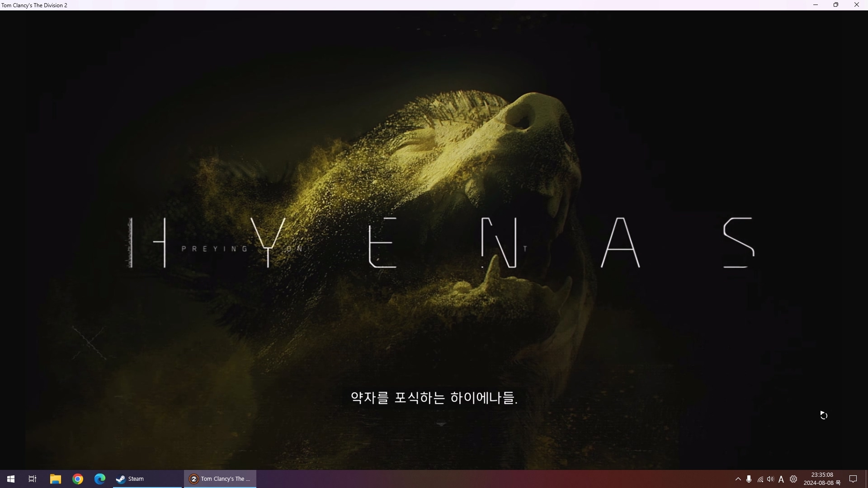The width and height of the screenshot is (868, 488).
Task: Open Microsoft Edge from the taskbar
Action: [x=100, y=479]
